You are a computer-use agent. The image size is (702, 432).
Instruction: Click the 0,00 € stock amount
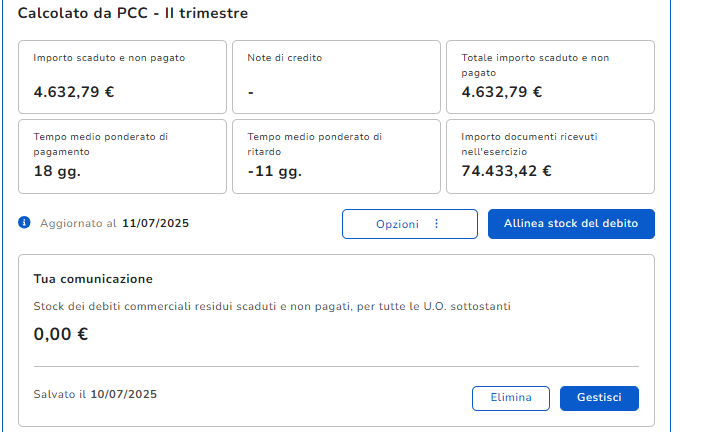[x=61, y=334]
